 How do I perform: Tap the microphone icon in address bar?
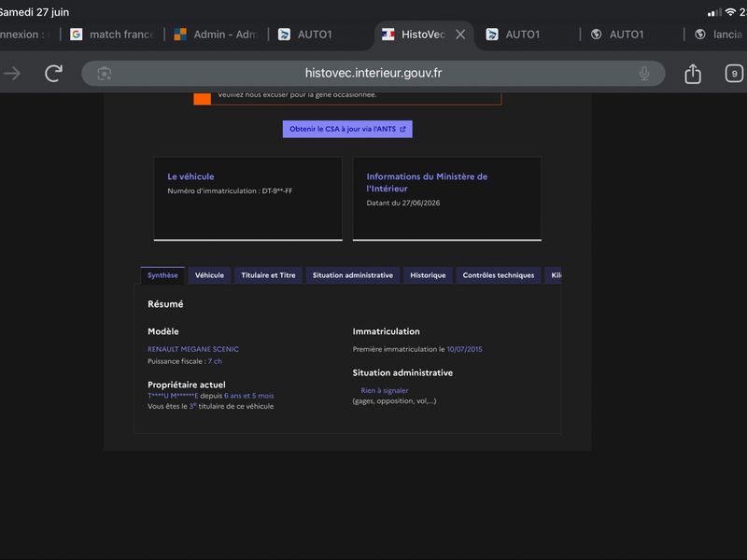(643, 74)
